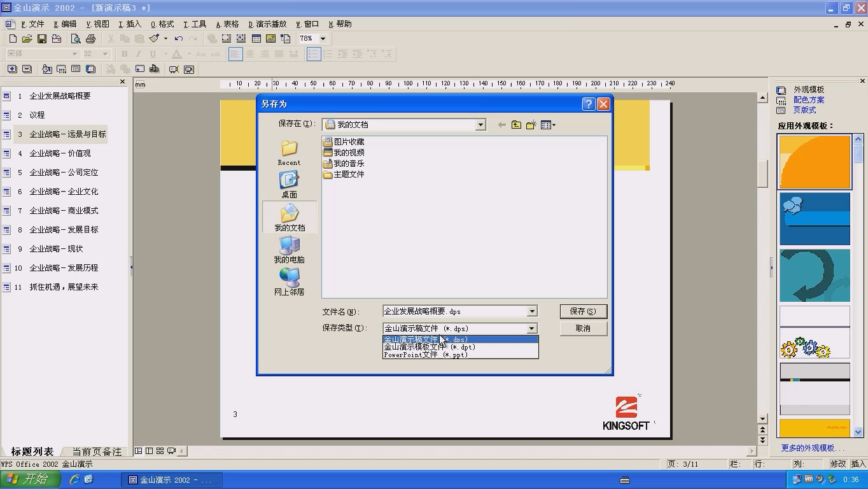Viewport: 868px width, 489px height.
Task: Toggle justified text alignment
Action: click(x=279, y=54)
